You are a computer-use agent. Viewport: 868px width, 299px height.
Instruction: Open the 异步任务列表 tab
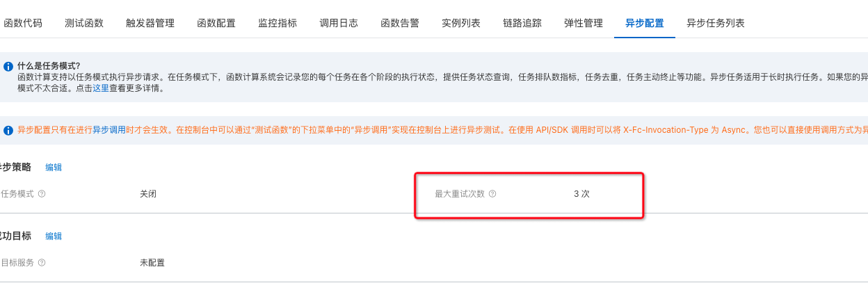[x=716, y=23]
